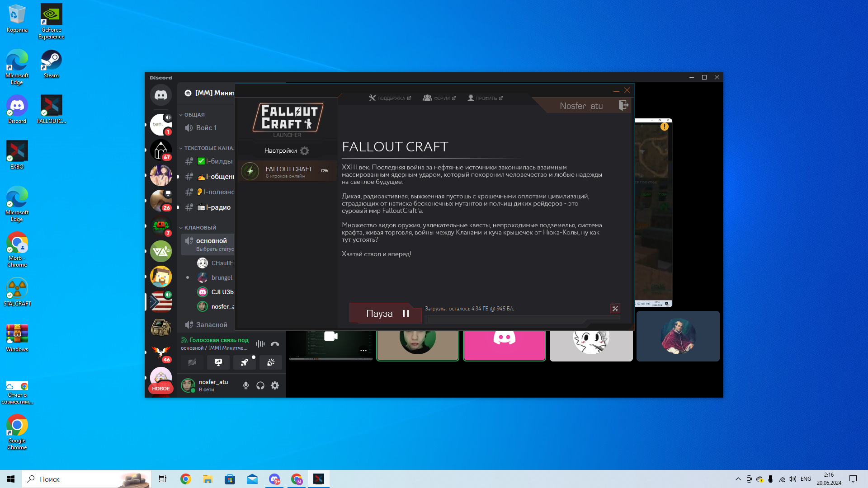868x488 pixels.
Task: Open the радио text channel
Action: click(208, 207)
